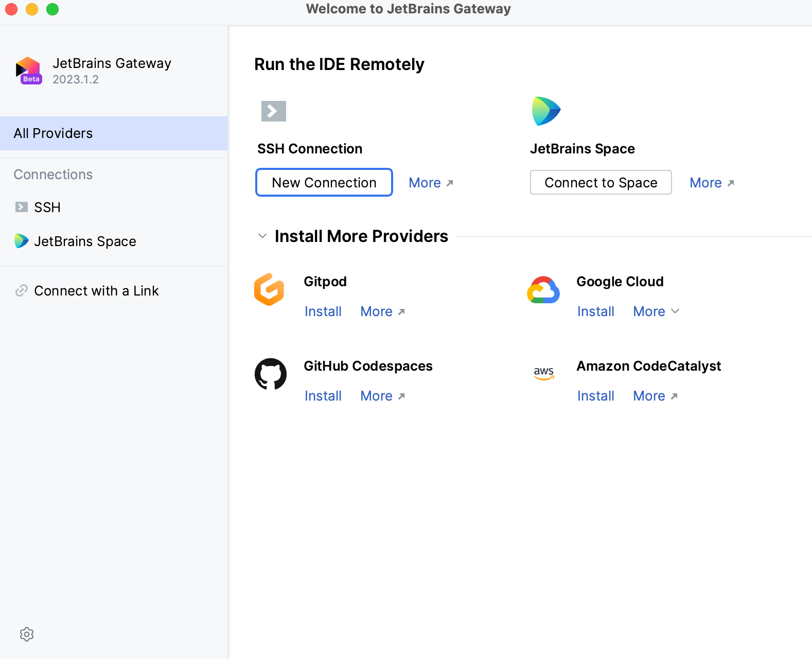This screenshot has height=659, width=812.
Task: Install the Google Cloud provider
Action: pyautogui.click(x=596, y=311)
